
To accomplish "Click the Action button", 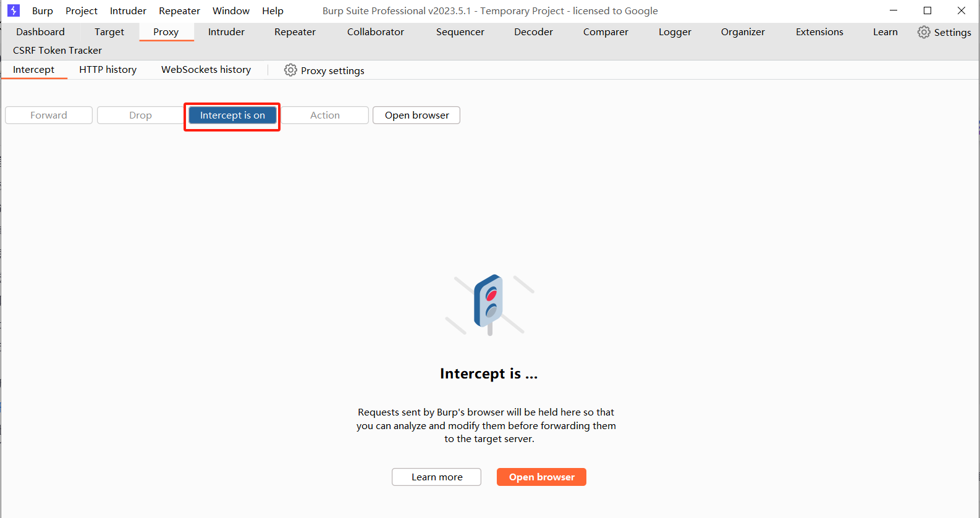I will [x=325, y=115].
